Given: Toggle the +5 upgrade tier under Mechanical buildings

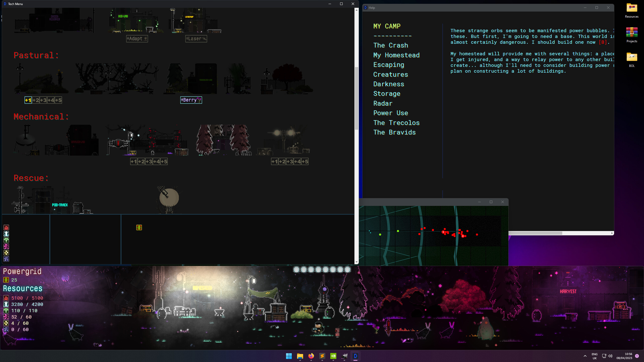Looking at the screenshot, I should coord(164,162).
